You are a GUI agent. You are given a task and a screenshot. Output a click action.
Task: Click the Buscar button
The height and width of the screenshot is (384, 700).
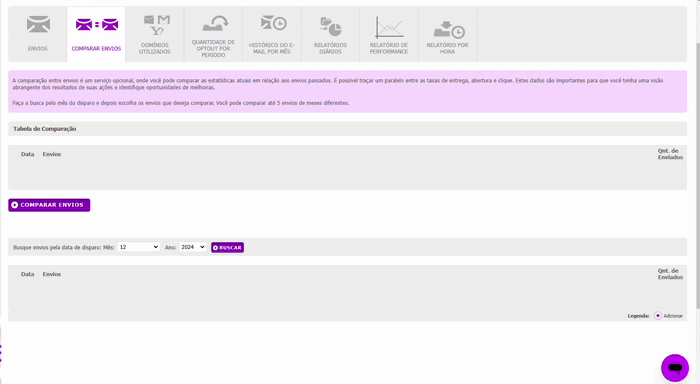[227, 247]
